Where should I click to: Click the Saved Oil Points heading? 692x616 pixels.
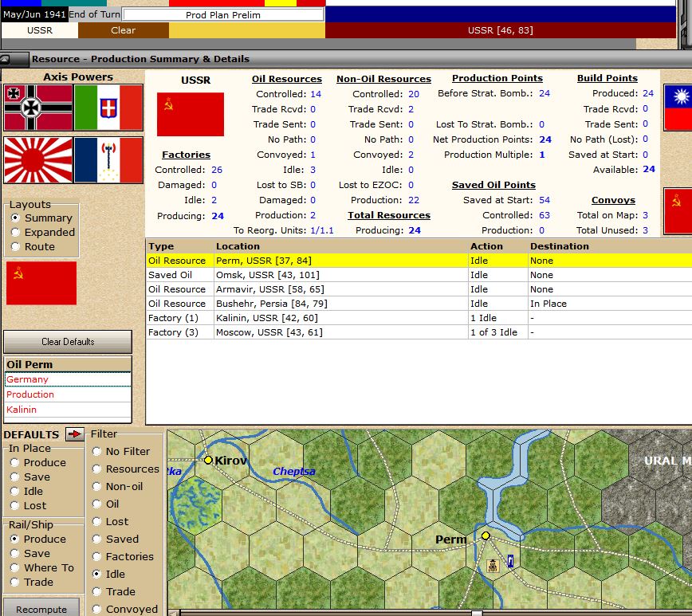point(493,185)
